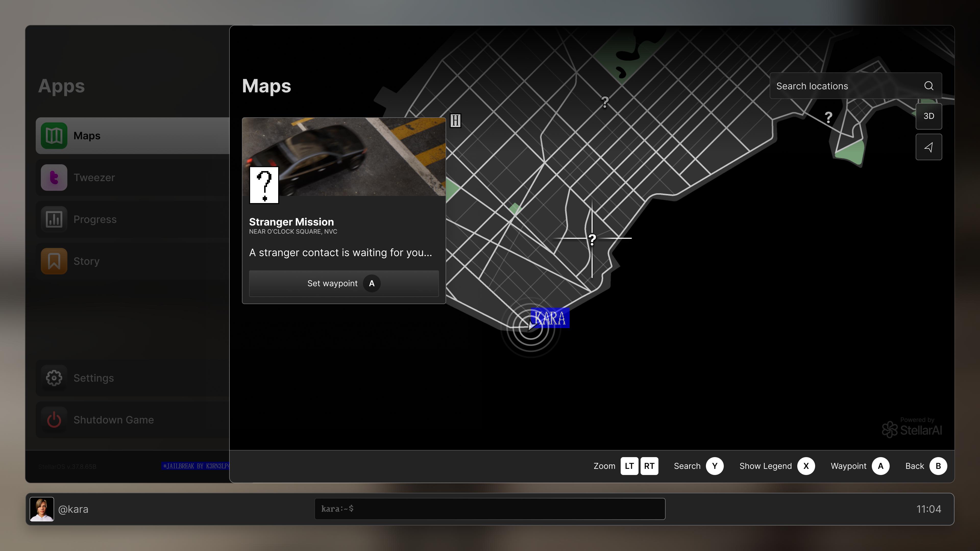The image size is (980, 551).
Task: Select the H marker on the map
Action: [455, 121]
